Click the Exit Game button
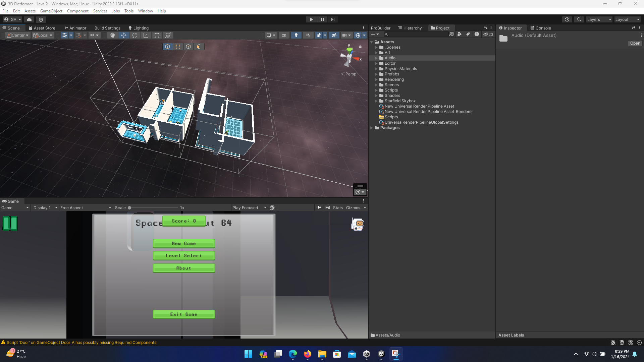This screenshot has width=644, height=362. (184, 314)
